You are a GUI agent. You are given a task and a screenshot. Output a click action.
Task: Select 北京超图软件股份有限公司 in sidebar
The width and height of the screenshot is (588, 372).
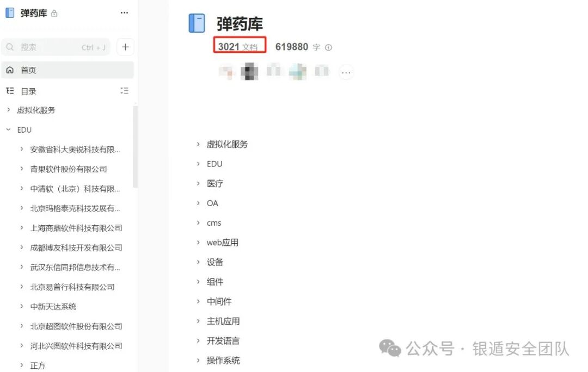[x=76, y=326]
